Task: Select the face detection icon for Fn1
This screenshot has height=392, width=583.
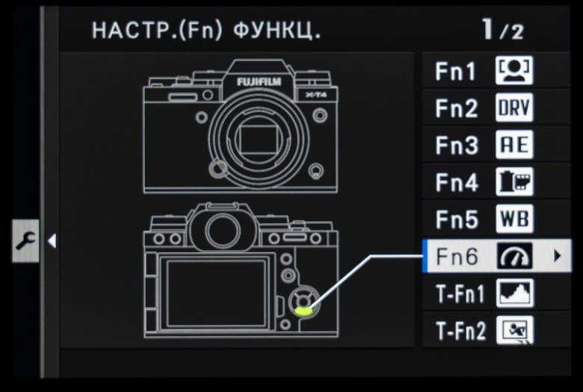Action: tap(514, 70)
